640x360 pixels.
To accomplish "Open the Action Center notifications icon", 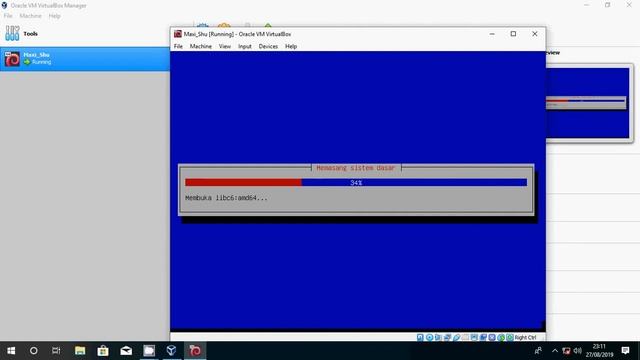I will click(x=625, y=351).
